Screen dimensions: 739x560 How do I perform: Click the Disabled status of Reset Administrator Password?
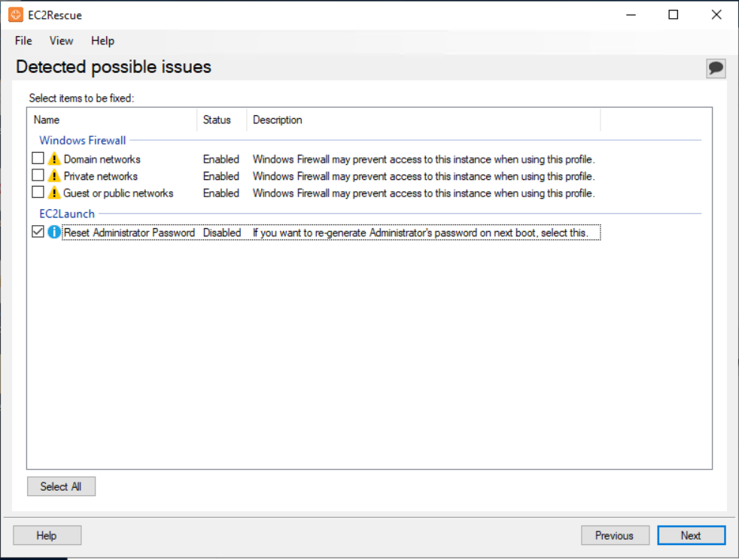click(222, 233)
